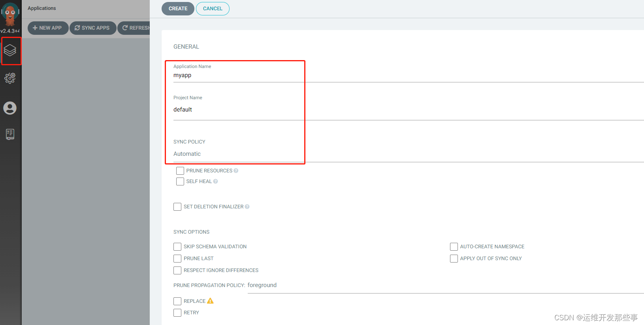Viewport: 644px width, 325px height.
Task: Check the Prune Last option
Action: [x=177, y=259]
